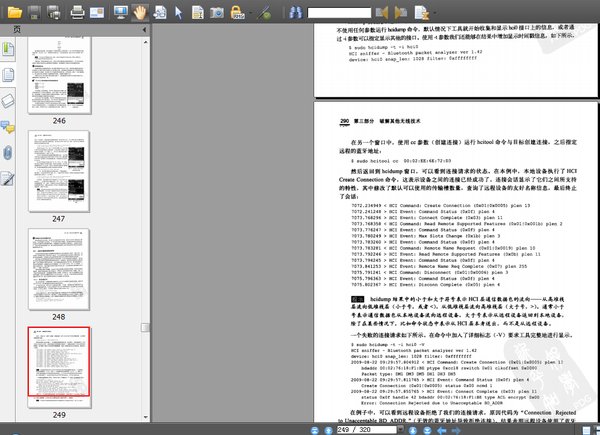
Task: Go to first page using status bar button
Action: 315,430
